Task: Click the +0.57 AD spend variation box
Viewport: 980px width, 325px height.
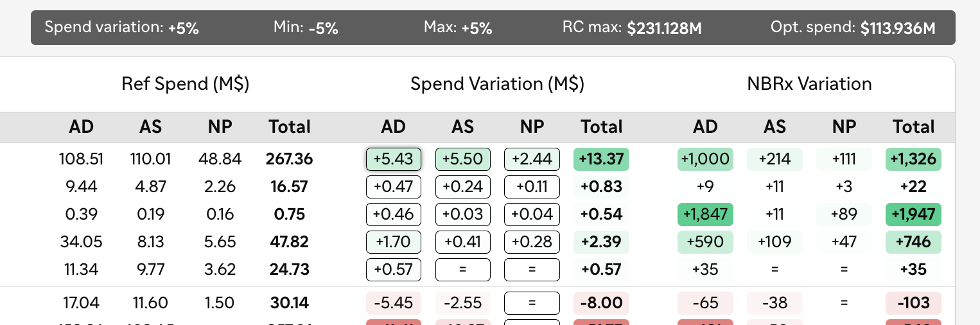Action: tap(394, 269)
